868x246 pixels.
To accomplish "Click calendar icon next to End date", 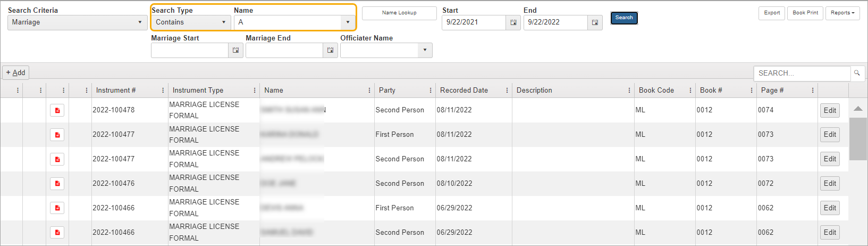I will [595, 22].
